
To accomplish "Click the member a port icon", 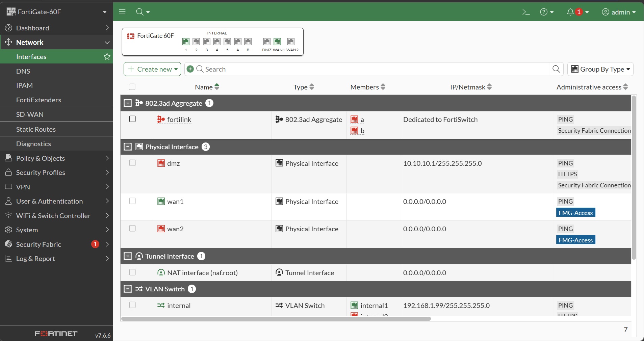I will [x=354, y=120].
